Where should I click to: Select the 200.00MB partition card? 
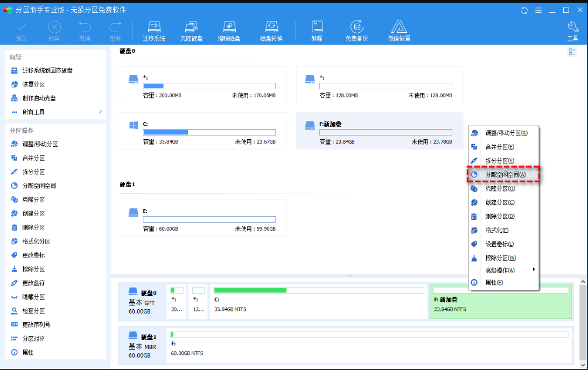[x=203, y=84]
